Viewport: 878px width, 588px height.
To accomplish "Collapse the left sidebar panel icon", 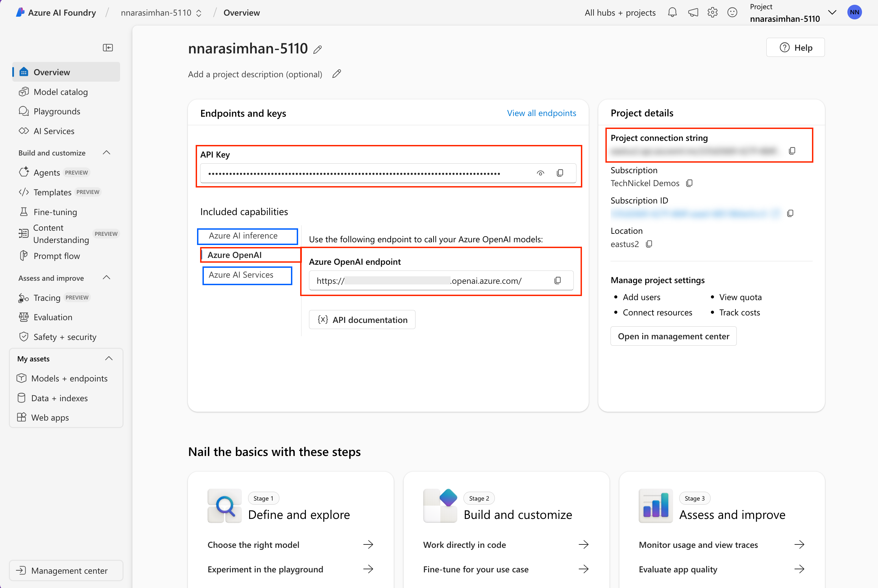I will coord(108,48).
